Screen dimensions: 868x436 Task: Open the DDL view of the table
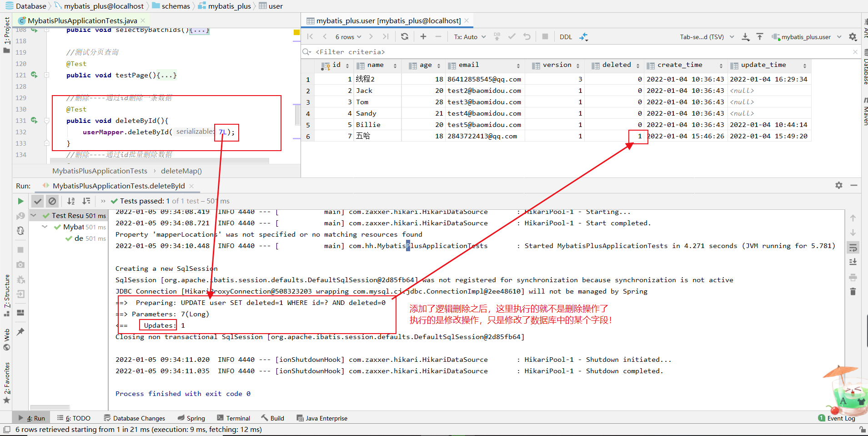pos(566,37)
